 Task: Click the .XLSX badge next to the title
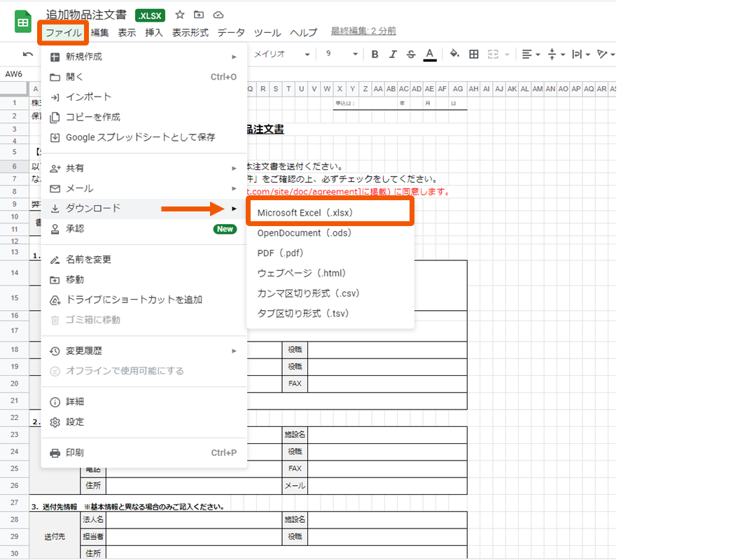coord(150,15)
